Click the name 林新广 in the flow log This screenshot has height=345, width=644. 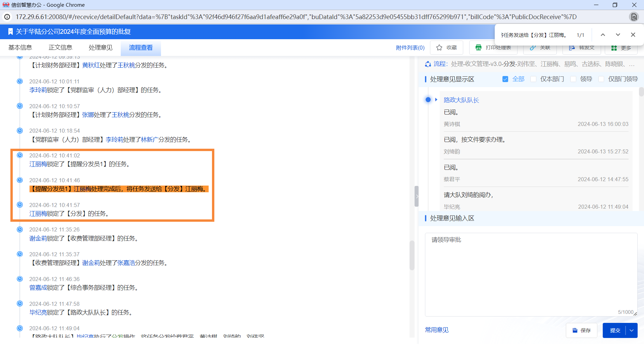150,139
